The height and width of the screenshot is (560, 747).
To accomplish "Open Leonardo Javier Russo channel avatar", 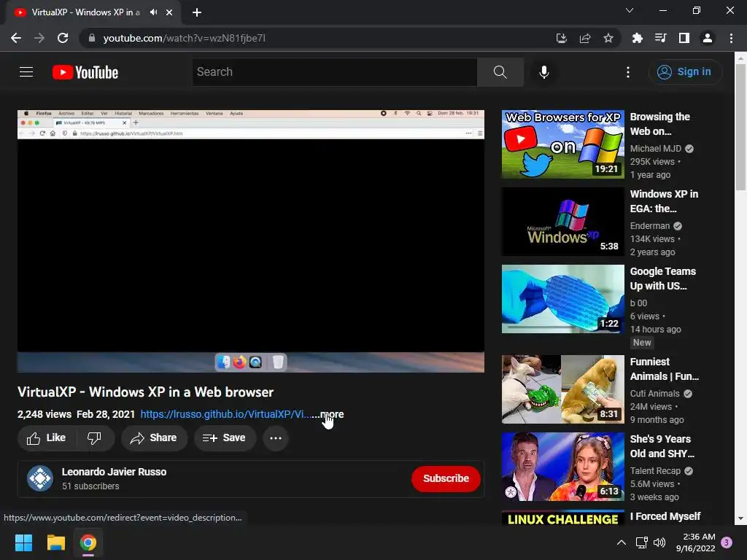I will coord(40,478).
